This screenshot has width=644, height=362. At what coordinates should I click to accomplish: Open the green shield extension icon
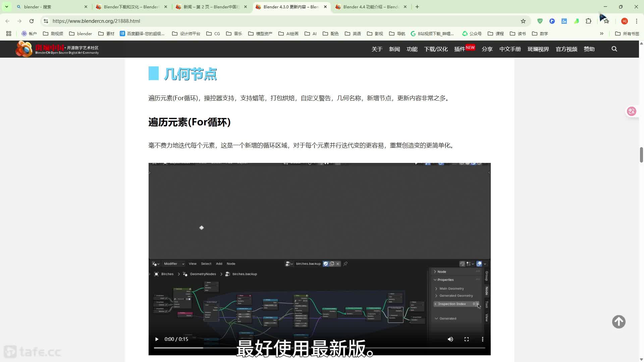pyautogui.click(x=540, y=21)
